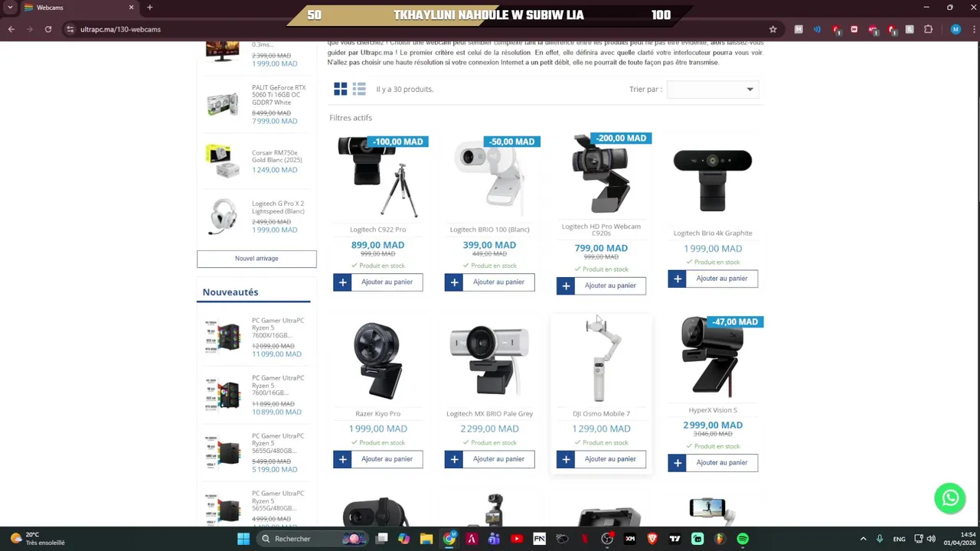The height and width of the screenshot is (551, 980).
Task: Open the Logitech G Pro X 2 headset thumbnail
Action: (x=223, y=216)
